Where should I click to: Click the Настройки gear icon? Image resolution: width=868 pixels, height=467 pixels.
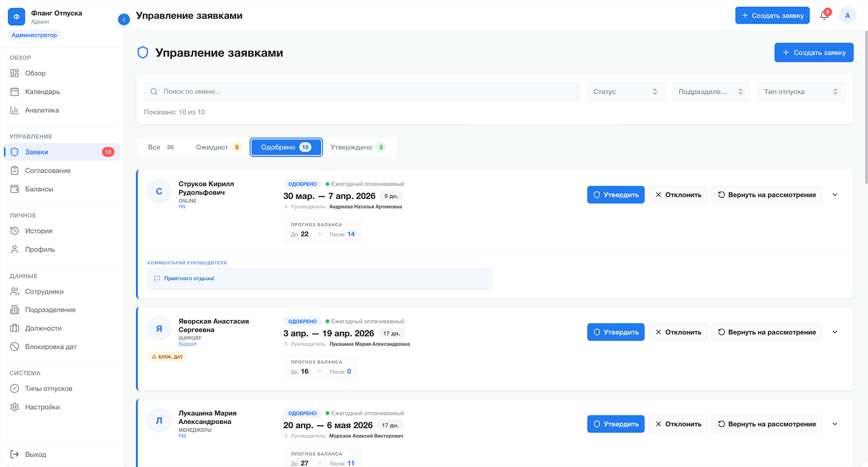point(15,407)
